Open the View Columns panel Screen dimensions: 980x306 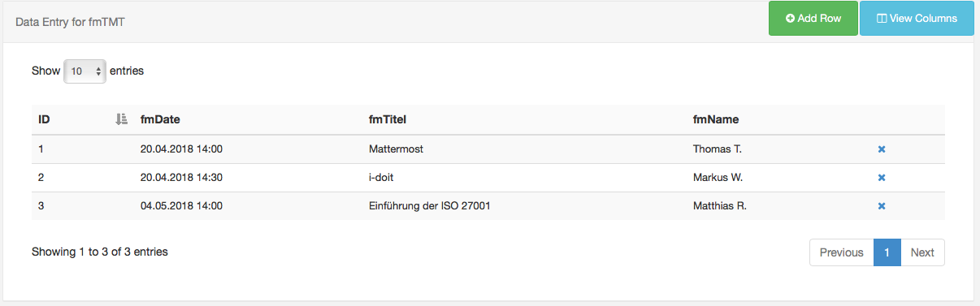click(x=917, y=18)
